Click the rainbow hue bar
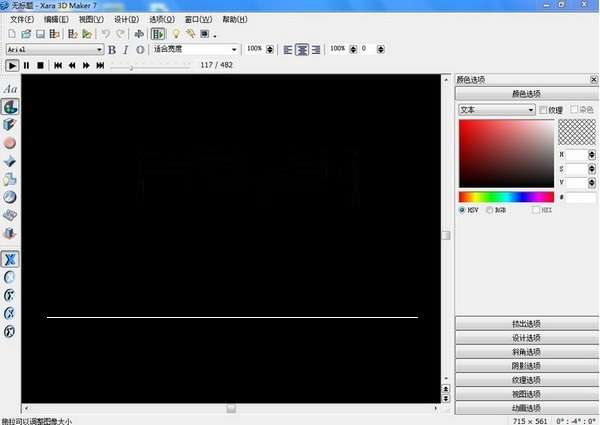Screen dimensions: 600x425 click(x=507, y=197)
